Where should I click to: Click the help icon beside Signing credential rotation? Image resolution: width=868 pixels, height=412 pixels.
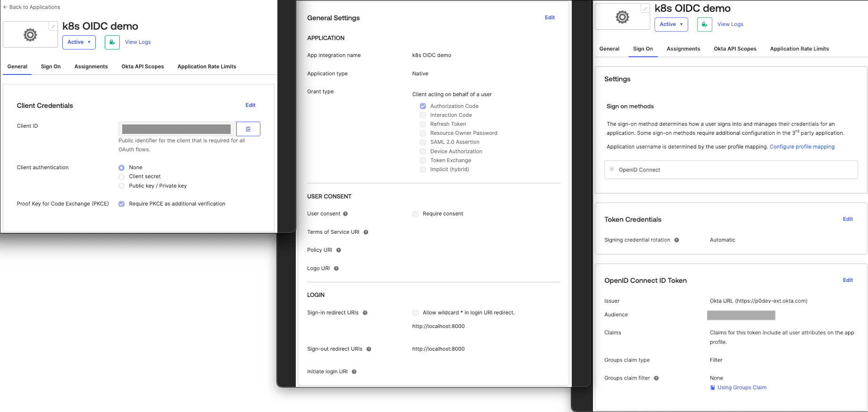tap(676, 240)
